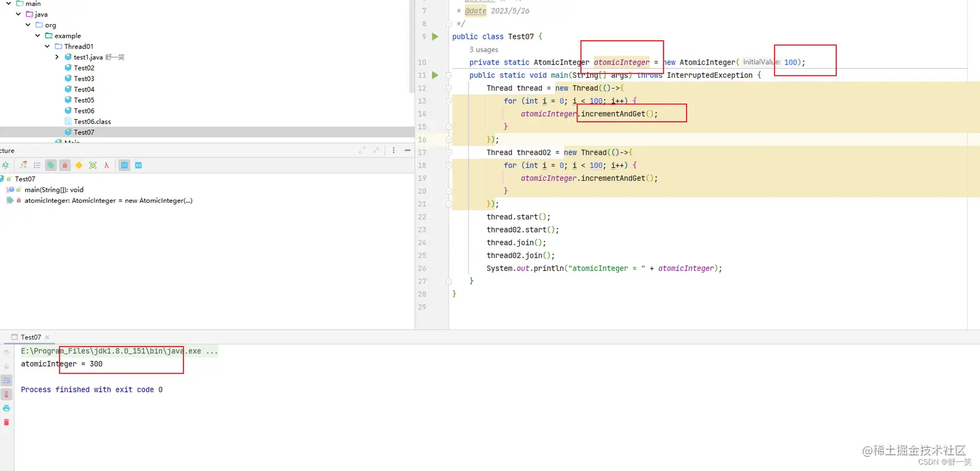Click expand all icon in Structure header
This screenshot has width=980, height=471.
tap(362, 150)
